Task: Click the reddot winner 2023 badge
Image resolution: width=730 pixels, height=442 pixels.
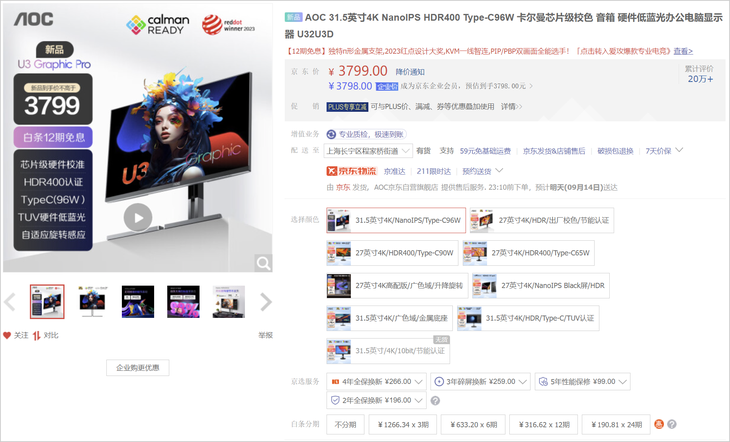Action: click(228, 25)
